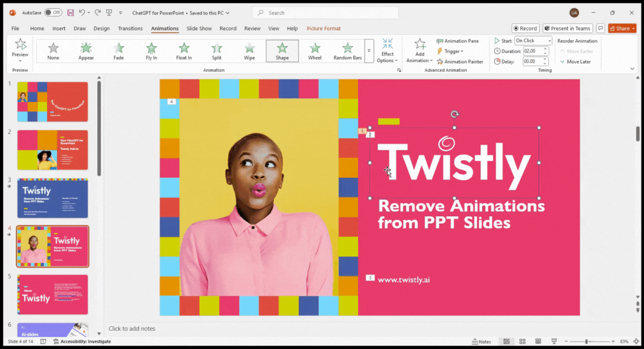The height and width of the screenshot is (349, 644).
Task: Apply the Random Bars animation
Action: click(x=348, y=51)
